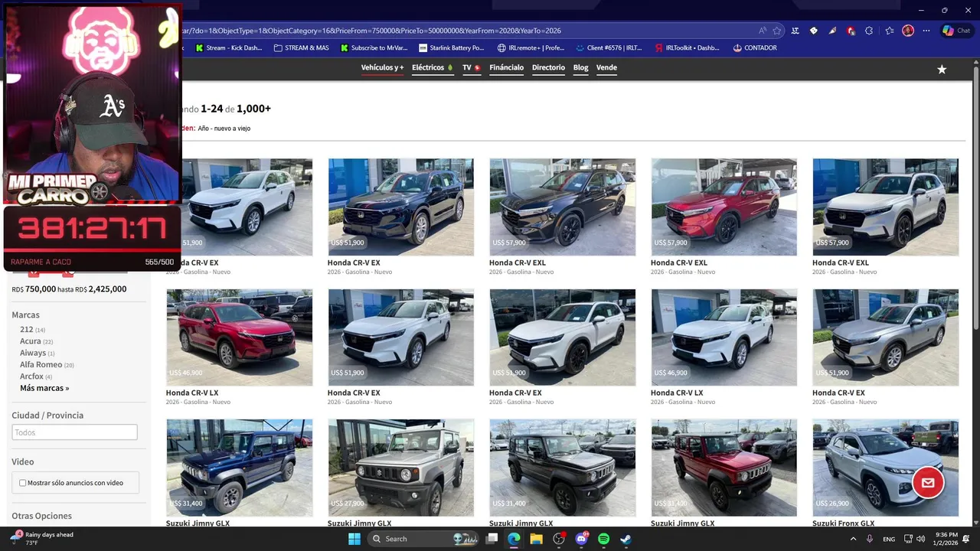The height and width of the screenshot is (551, 980).
Task: Show hidden tray icons chevron
Action: click(x=853, y=539)
